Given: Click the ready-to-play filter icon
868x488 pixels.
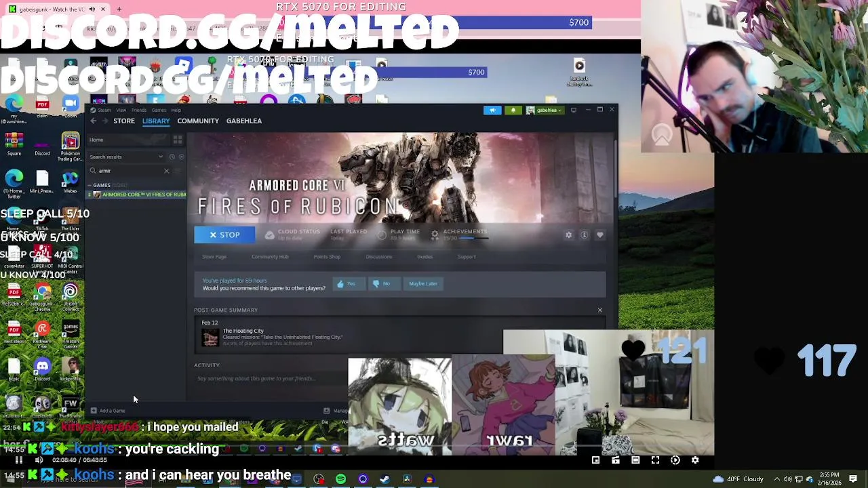Looking at the screenshot, I should (181, 157).
